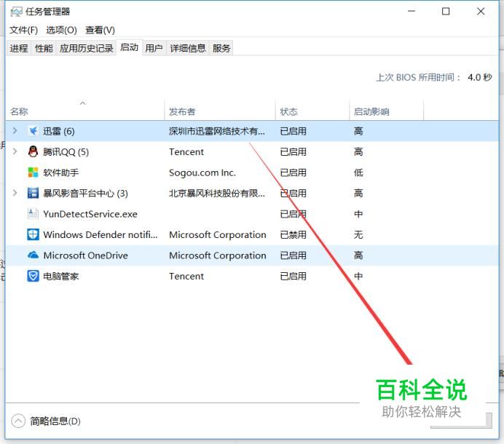Select the 腾讯QQ (5) row name

[66, 151]
